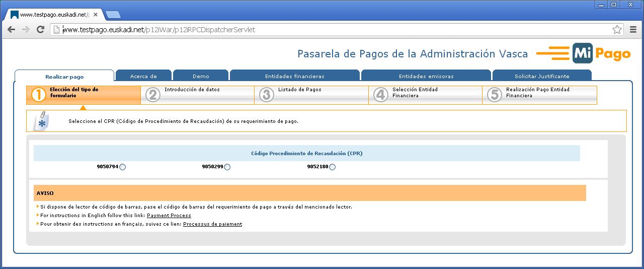Image resolution: width=644 pixels, height=269 pixels.
Task: Click the browser Back arrow button
Action: click(x=11, y=30)
